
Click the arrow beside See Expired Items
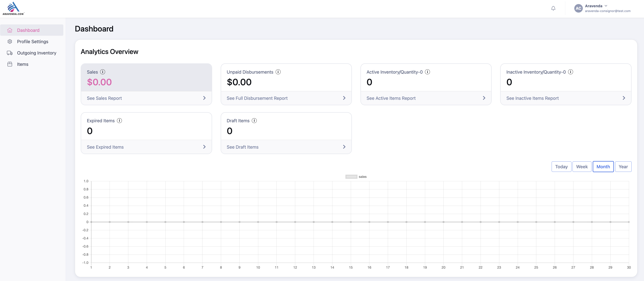[204, 147]
